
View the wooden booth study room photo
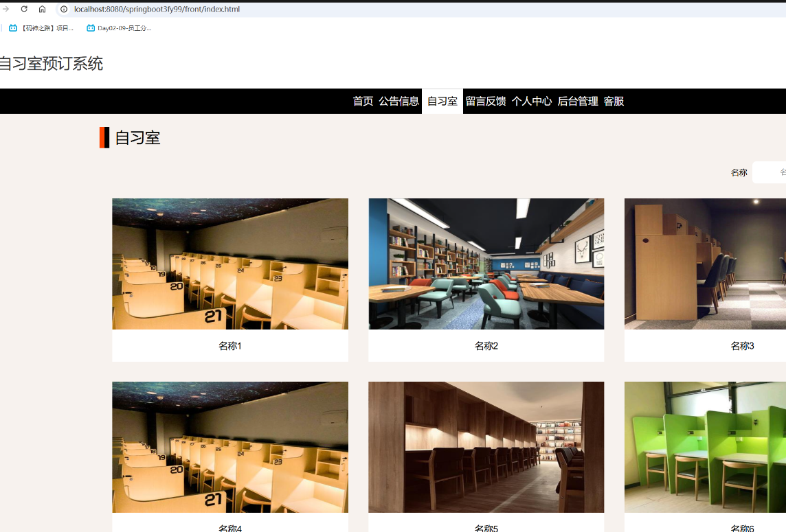point(486,447)
